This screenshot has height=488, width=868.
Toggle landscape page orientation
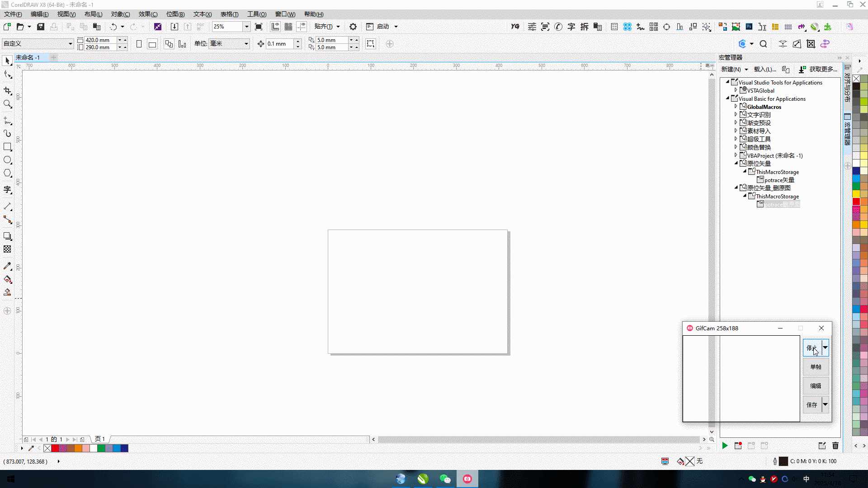[x=152, y=44]
